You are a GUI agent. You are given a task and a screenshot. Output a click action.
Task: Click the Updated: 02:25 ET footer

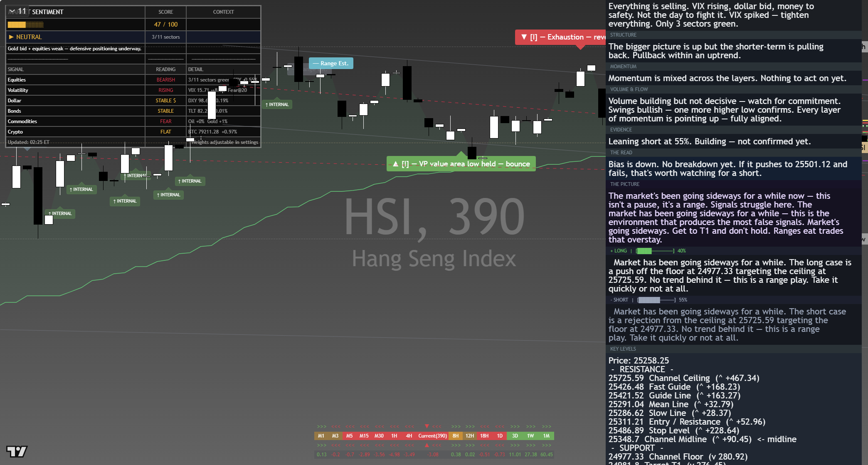[x=28, y=142]
